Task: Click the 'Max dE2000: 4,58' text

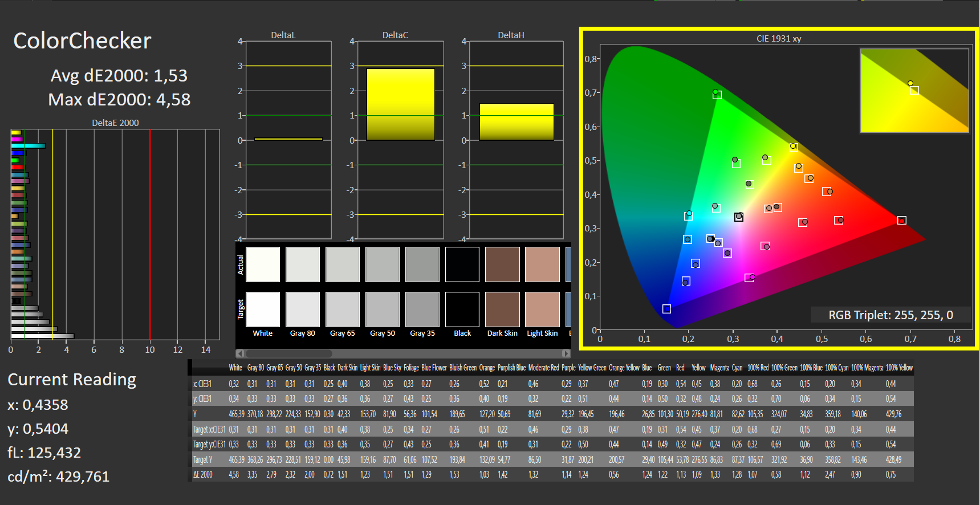Action: pos(119,100)
